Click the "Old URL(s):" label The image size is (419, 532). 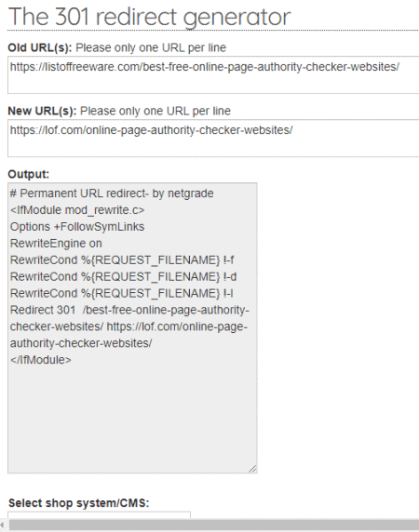tap(40, 47)
